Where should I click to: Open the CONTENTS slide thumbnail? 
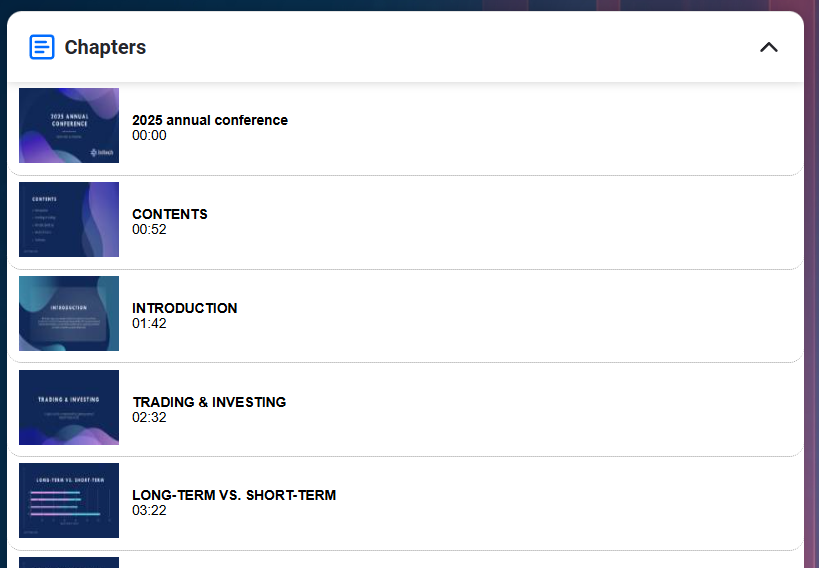(69, 219)
